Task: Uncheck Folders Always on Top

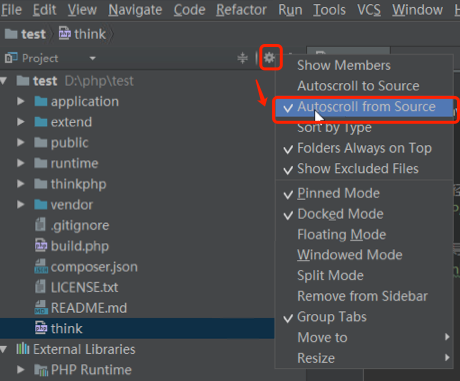Action: coord(364,148)
